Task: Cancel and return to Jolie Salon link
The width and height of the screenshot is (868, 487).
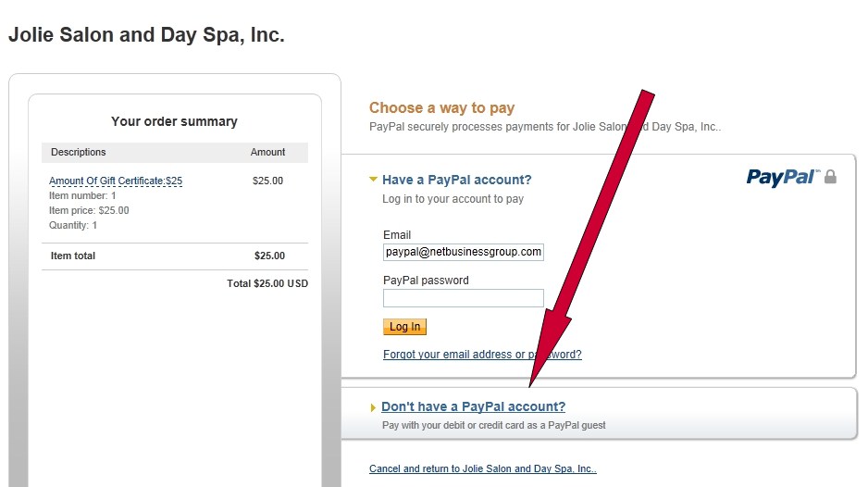Action: pyautogui.click(x=483, y=468)
